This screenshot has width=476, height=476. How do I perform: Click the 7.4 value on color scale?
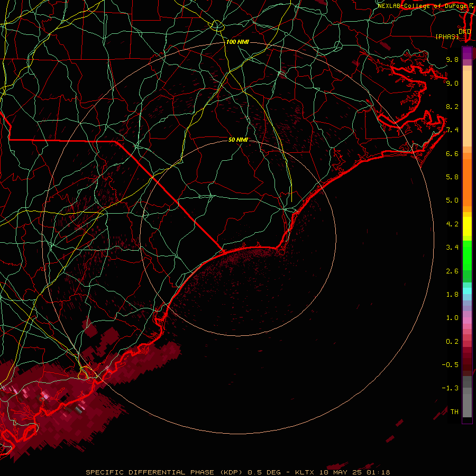[452, 130]
